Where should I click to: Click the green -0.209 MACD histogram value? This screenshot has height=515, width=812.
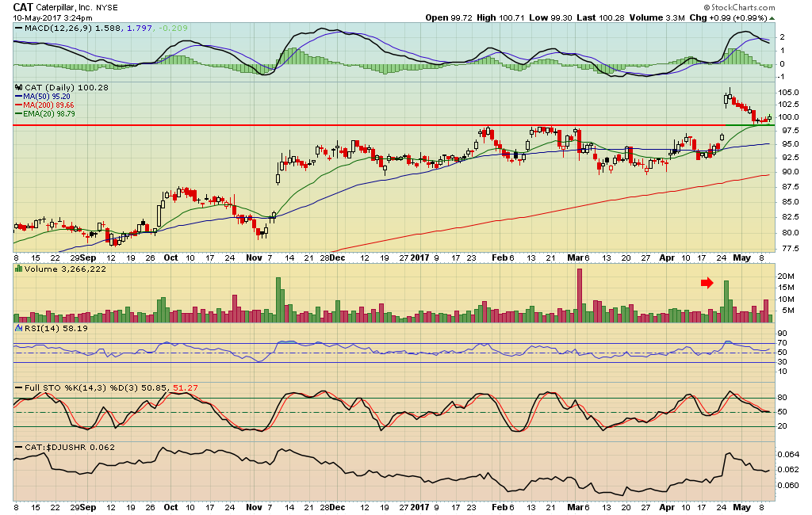(x=173, y=28)
